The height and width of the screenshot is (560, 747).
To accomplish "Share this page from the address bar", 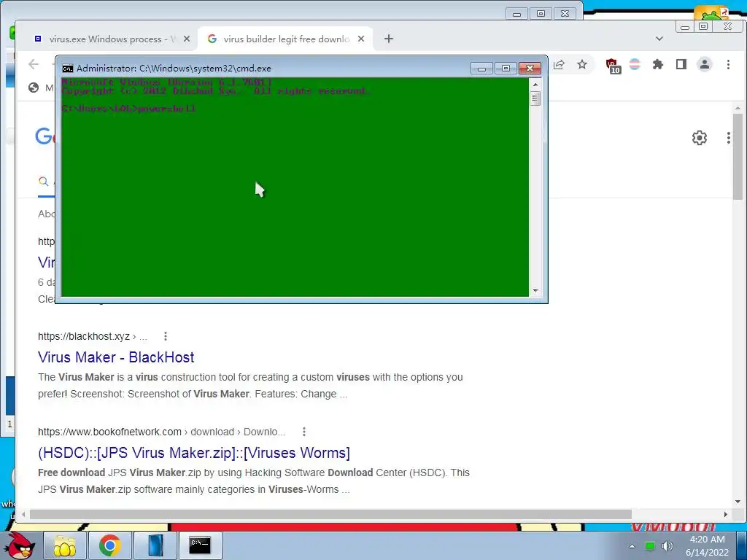I will (560, 64).
